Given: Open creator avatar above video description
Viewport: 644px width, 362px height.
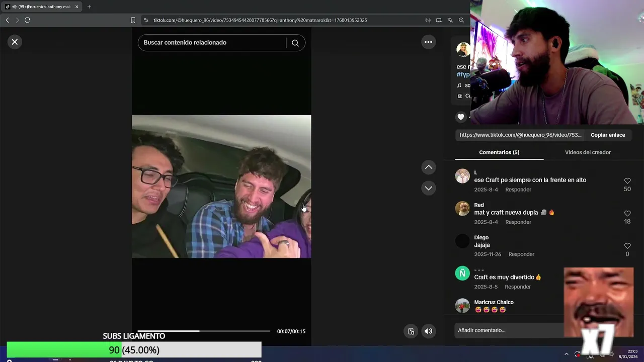Looking at the screenshot, I should click(463, 49).
